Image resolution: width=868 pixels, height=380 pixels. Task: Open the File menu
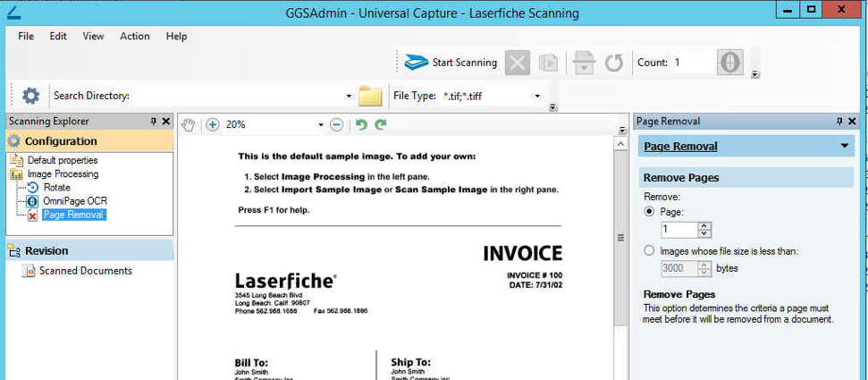pyautogui.click(x=25, y=36)
